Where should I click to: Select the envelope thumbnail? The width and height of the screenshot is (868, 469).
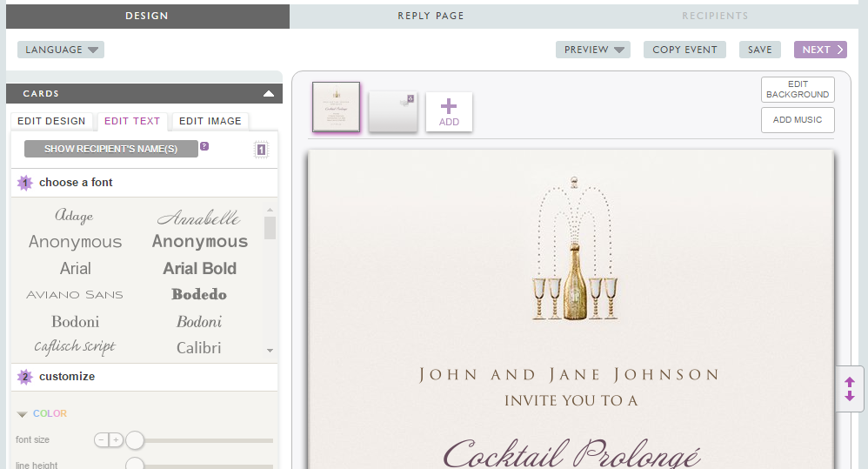tap(392, 111)
